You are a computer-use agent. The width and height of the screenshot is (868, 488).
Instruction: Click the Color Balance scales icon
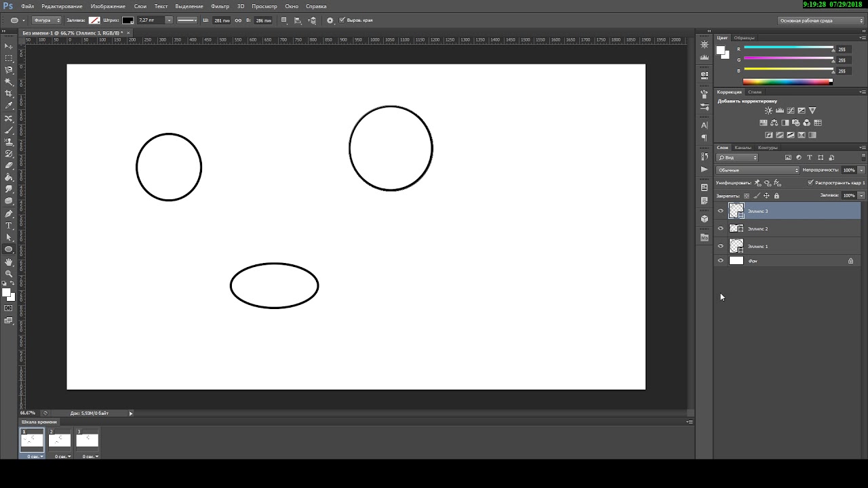click(x=774, y=123)
